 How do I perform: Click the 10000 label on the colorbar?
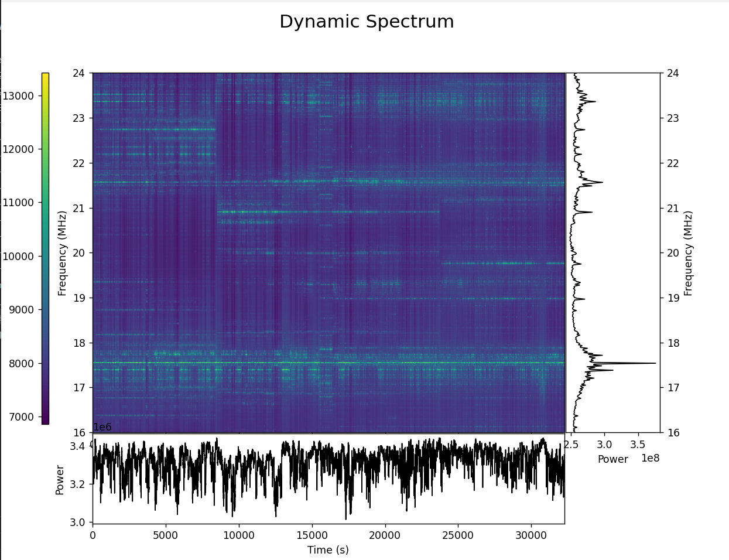(17, 257)
